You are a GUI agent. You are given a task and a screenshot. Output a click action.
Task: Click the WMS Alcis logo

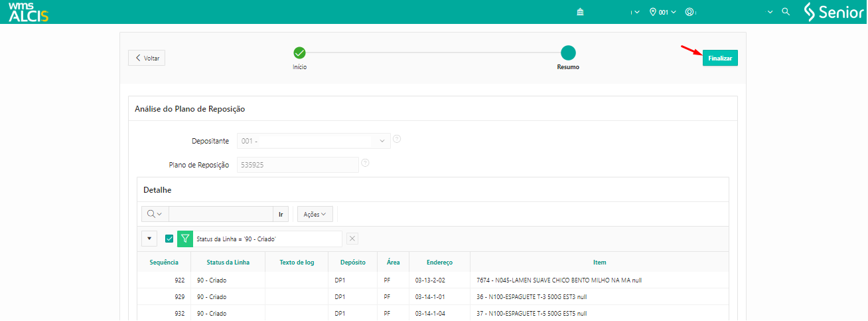[29, 12]
